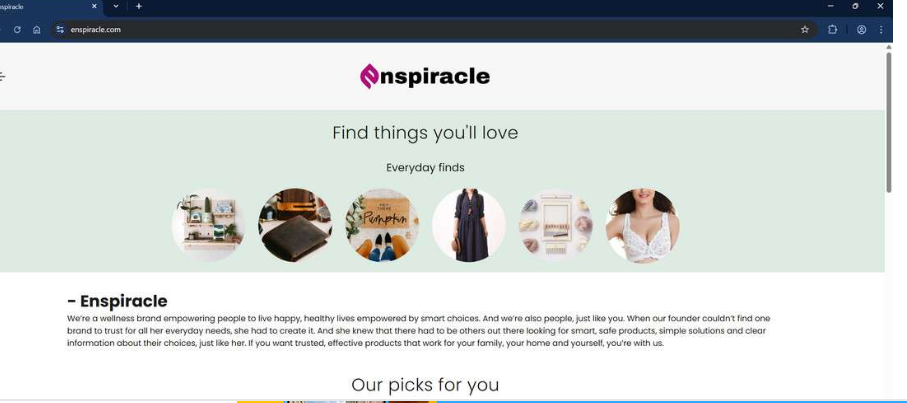The width and height of the screenshot is (907, 403).
Task: Open site information icon in address bar
Action: pos(60,29)
